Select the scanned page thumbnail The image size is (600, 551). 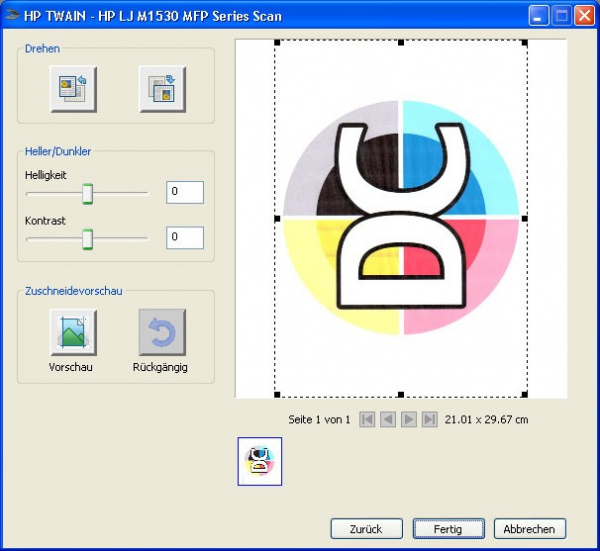point(260,461)
